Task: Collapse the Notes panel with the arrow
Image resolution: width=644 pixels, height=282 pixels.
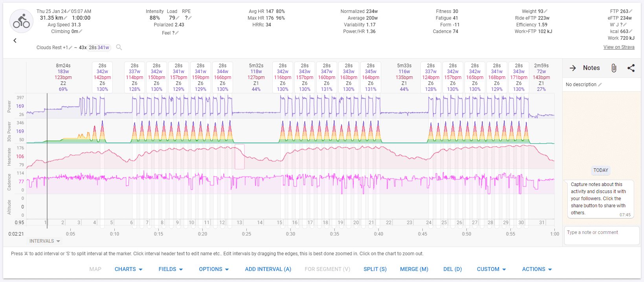Action: point(572,68)
